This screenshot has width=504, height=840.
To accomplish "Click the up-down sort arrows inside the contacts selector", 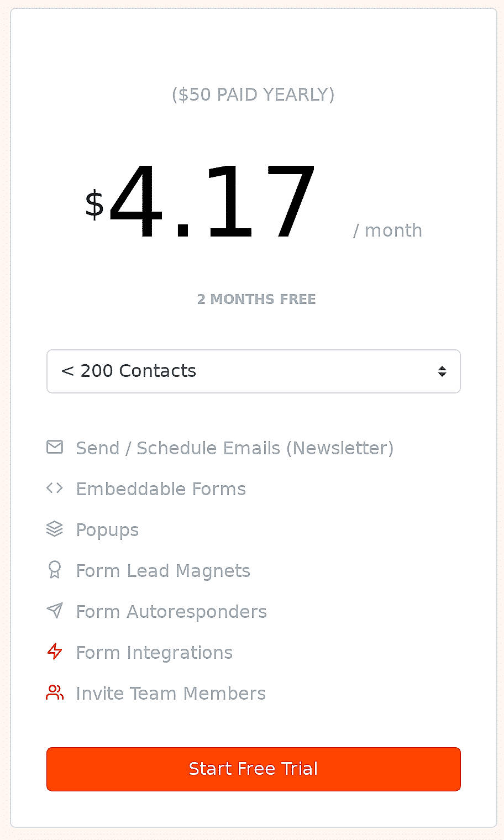I will click(442, 371).
